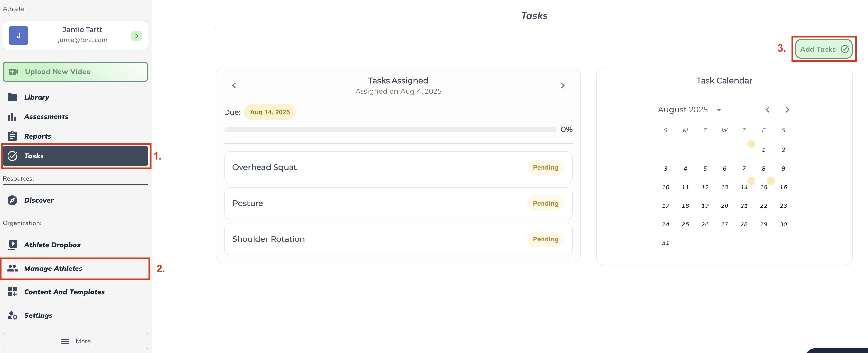Open the August 2025 month dropdown
Viewport: 868px width, 353px height.
pos(719,110)
